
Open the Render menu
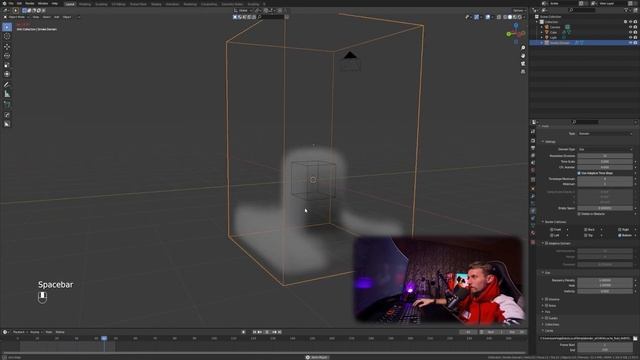(30, 3)
